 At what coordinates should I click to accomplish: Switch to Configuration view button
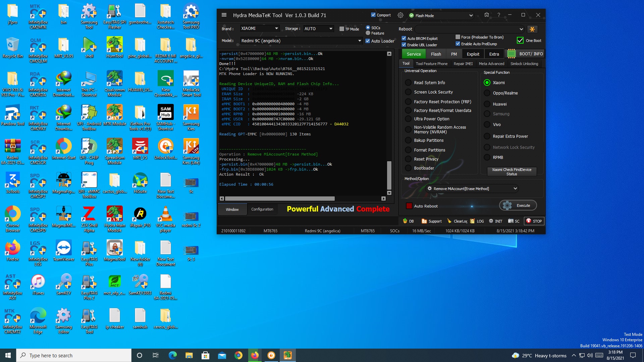[x=262, y=209]
